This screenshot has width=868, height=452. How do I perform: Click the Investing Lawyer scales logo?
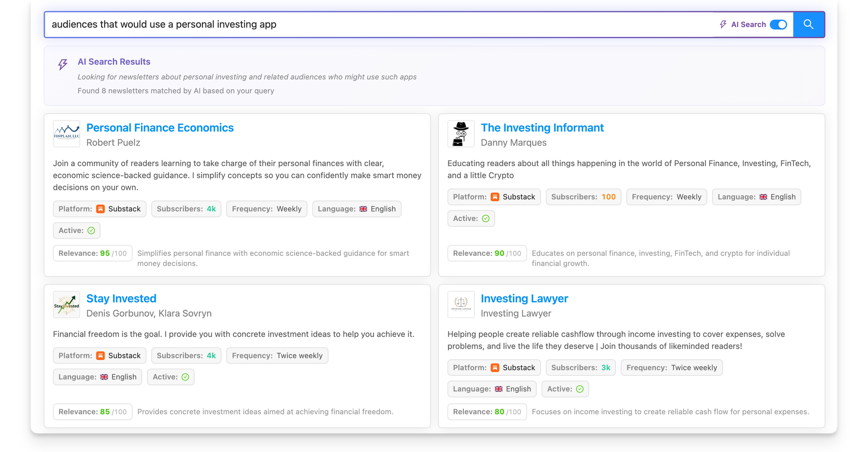461,305
